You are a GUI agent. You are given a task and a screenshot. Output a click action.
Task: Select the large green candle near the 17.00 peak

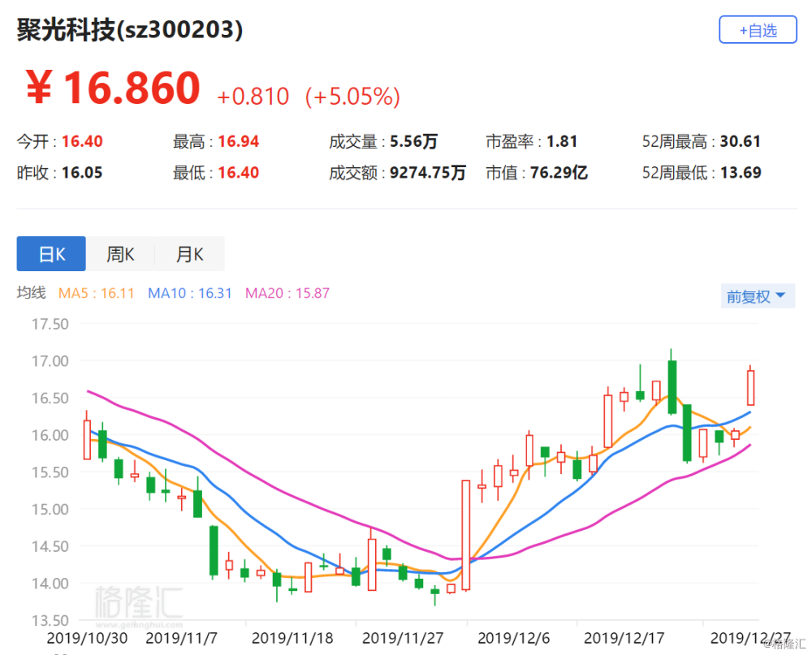tap(672, 387)
